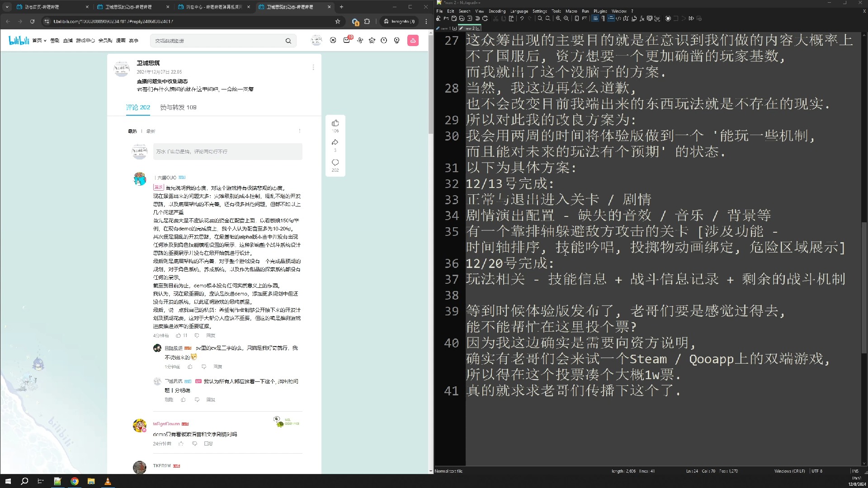Open the history clock icon in bilibili header
Viewport: 868px width, 488px height.
[x=384, y=40]
